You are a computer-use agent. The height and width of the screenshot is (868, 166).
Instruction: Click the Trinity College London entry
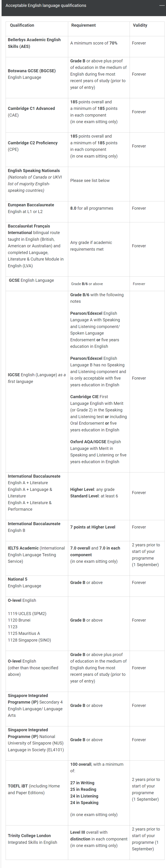tap(32, 839)
